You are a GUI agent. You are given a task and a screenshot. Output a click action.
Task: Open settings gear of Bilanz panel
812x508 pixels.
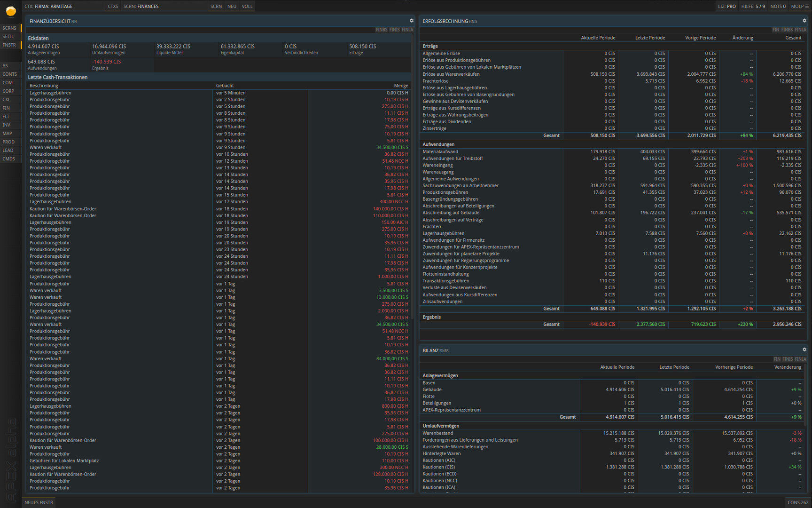[804, 350]
